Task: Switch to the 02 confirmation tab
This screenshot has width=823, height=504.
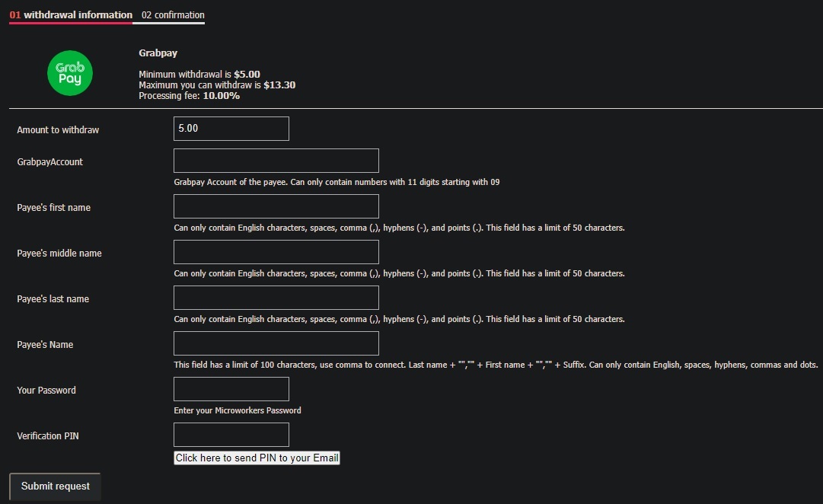Action: (173, 15)
